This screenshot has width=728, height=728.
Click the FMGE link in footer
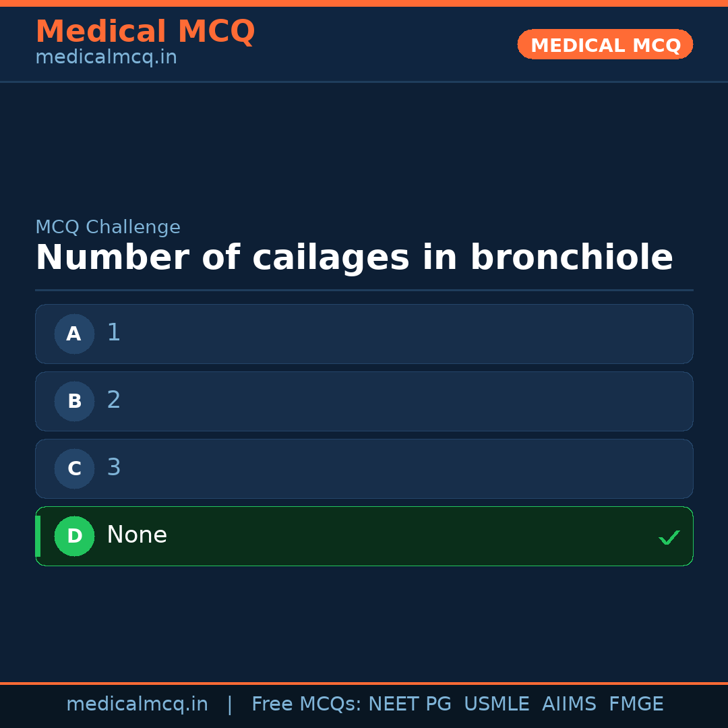click(x=636, y=703)
